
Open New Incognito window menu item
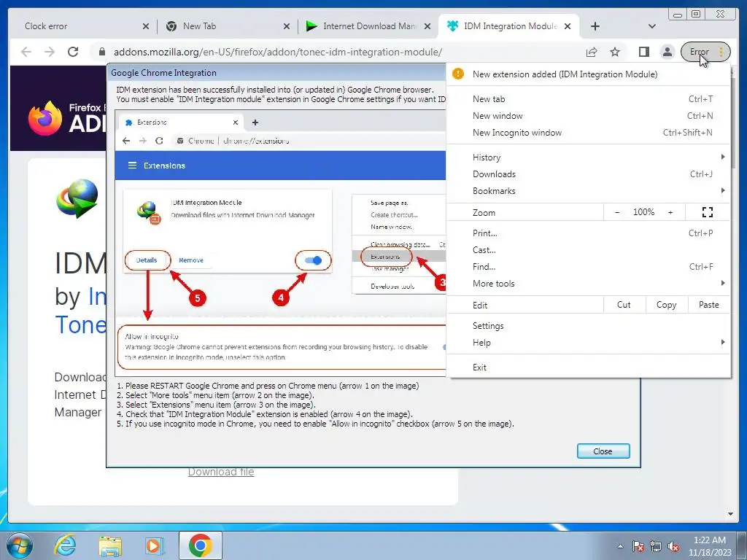pos(588,133)
